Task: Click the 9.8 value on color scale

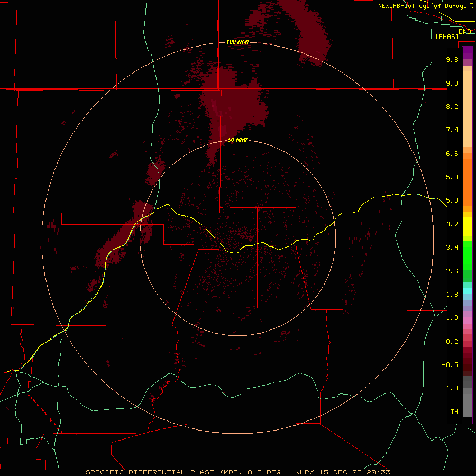Action: pyautogui.click(x=452, y=59)
